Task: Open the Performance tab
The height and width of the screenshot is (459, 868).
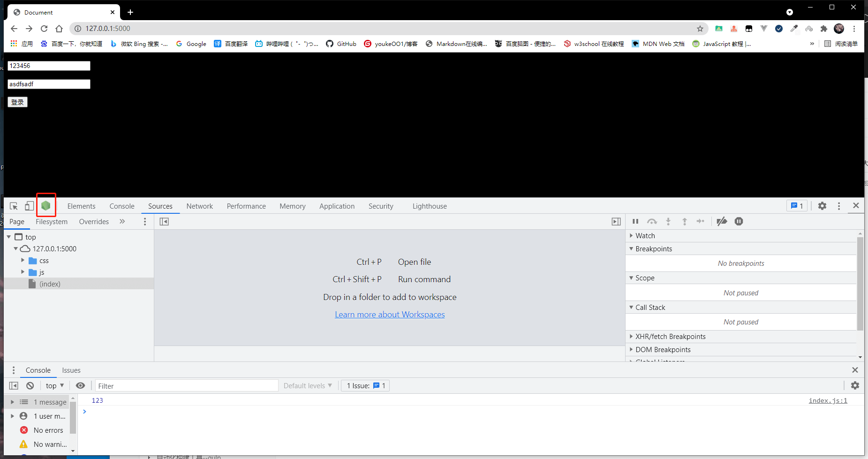Action: pyautogui.click(x=246, y=206)
